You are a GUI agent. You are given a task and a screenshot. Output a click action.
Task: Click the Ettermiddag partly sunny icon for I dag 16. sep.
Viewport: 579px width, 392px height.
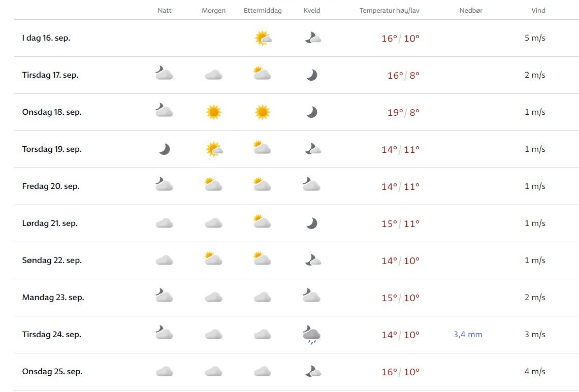coord(263,38)
